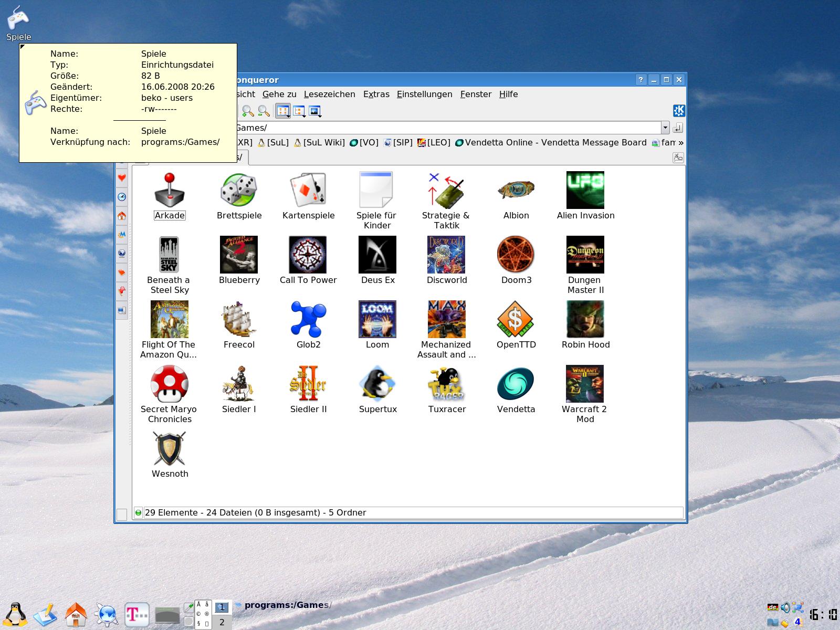Open the [SIP] bookmark
The height and width of the screenshot is (630, 840).
coord(398,142)
